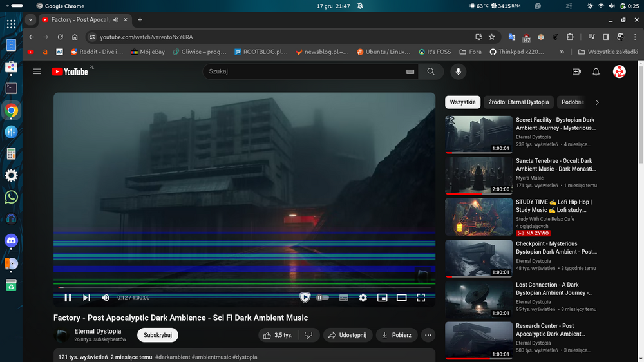Select the "Wszystkie" filter chip

(x=462, y=102)
